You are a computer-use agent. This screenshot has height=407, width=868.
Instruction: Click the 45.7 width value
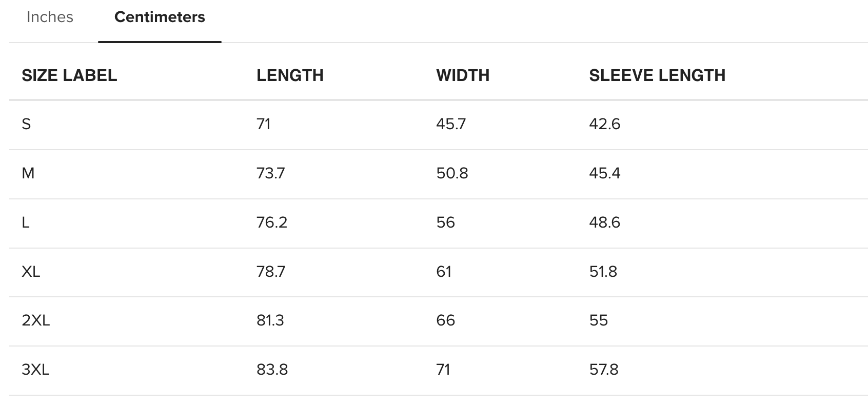(x=451, y=124)
